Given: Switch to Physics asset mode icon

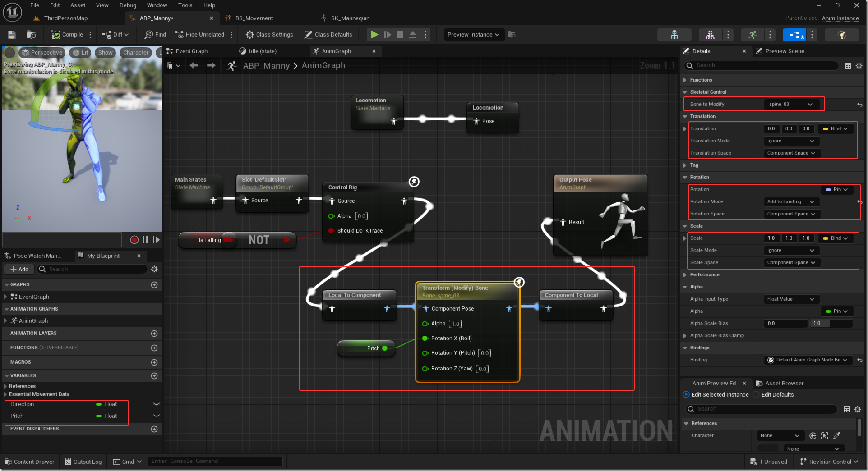Looking at the screenshot, I should 841,35.
